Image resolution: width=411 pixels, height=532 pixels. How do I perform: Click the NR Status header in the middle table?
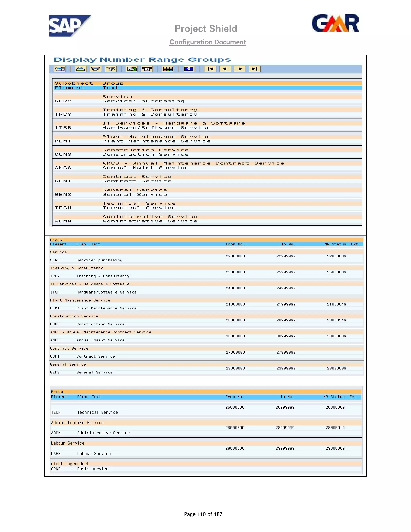[x=335, y=244]
